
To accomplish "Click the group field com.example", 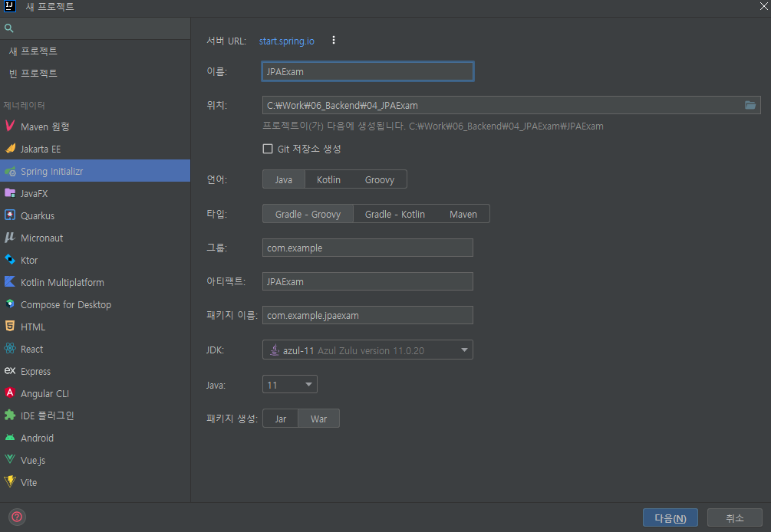I will 367,248.
